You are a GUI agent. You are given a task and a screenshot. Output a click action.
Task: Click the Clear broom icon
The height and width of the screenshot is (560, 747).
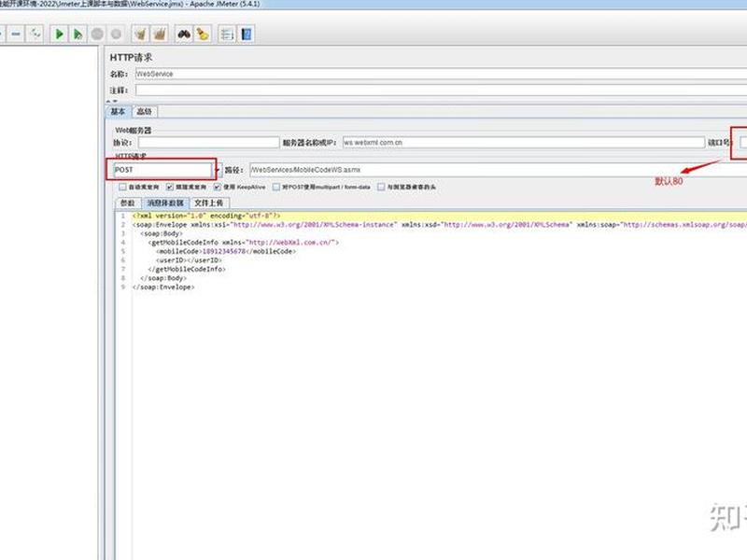141,35
